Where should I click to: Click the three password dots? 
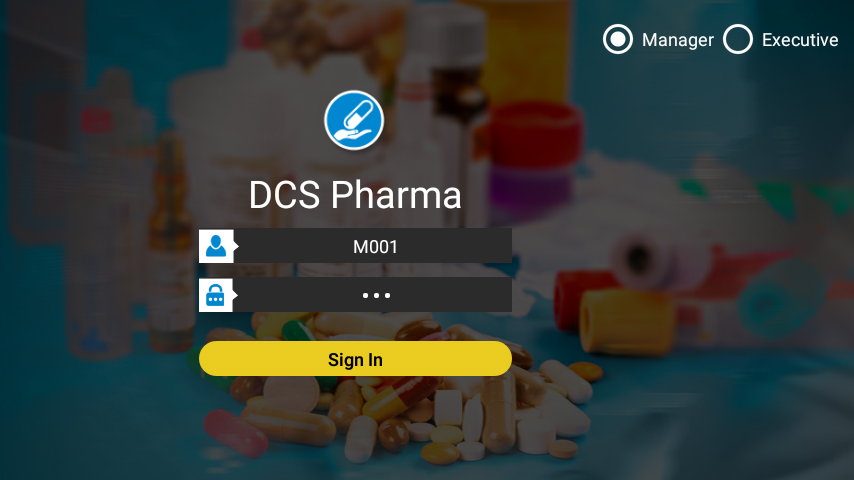click(x=376, y=295)
